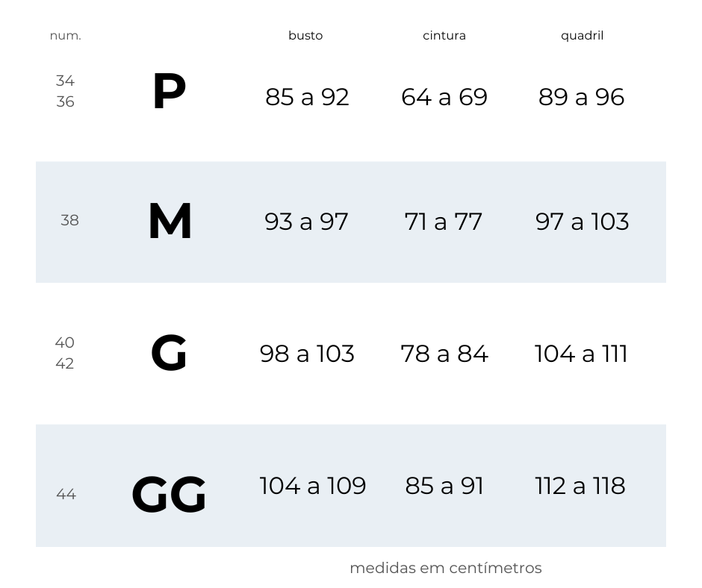This screenshot has width=702, height=588.
Task: Select the bold GG size label
Action: pyautogui.click(x=169, y=495)
